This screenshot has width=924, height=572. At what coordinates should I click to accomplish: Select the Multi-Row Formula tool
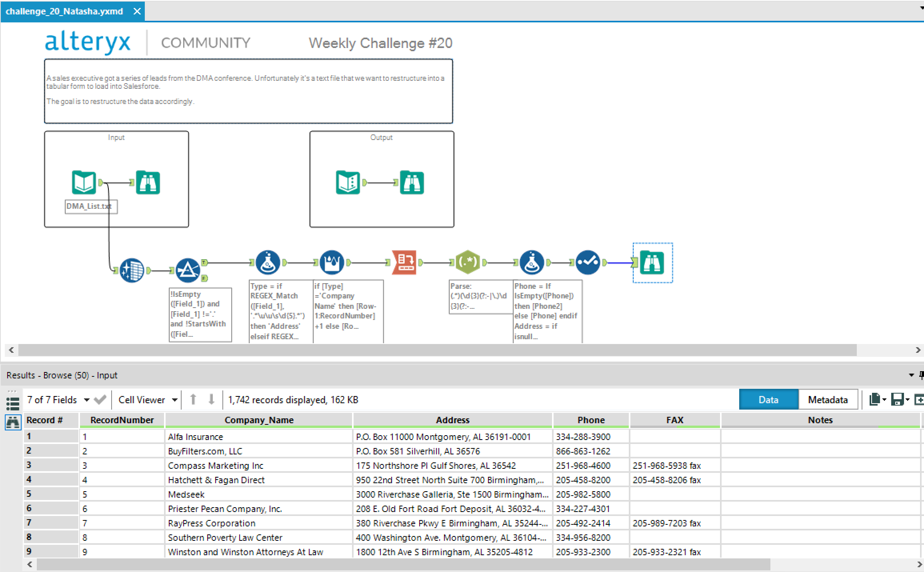332,263
